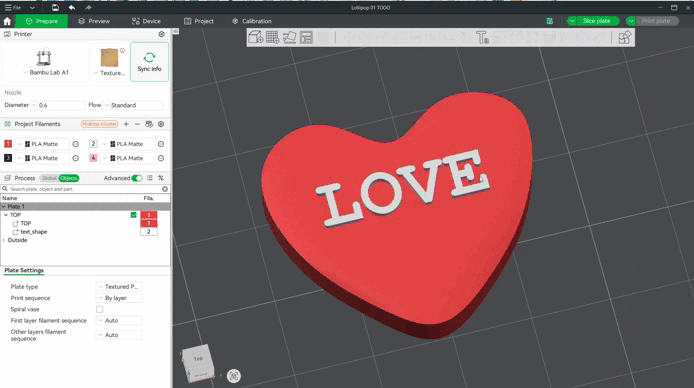Edit filament 2 preset round icon
This screenshot has width=694, height=388.
(161, 144)
